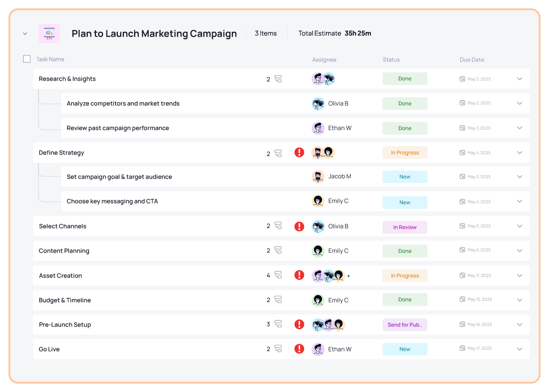This screenshot has width=549, height=392.
Task: Collapse the Plan to Launch Marketing Campaign group
Action: pos(25,34)
